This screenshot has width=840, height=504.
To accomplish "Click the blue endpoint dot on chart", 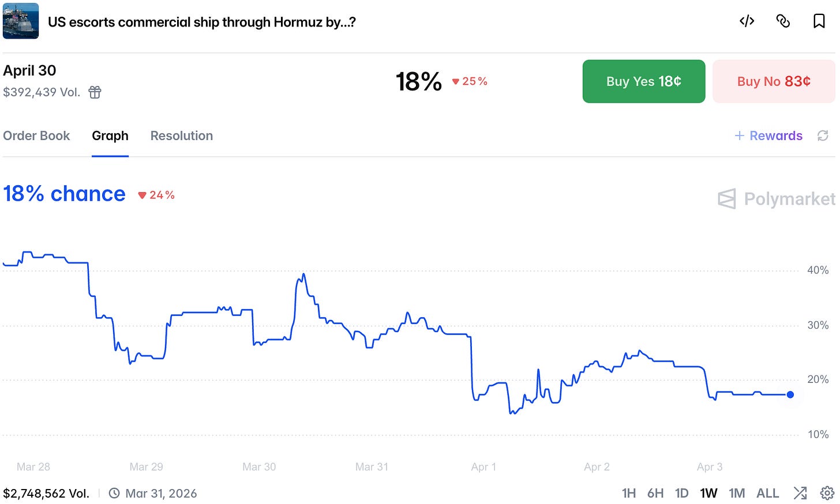I will click(x=790, y=394).
